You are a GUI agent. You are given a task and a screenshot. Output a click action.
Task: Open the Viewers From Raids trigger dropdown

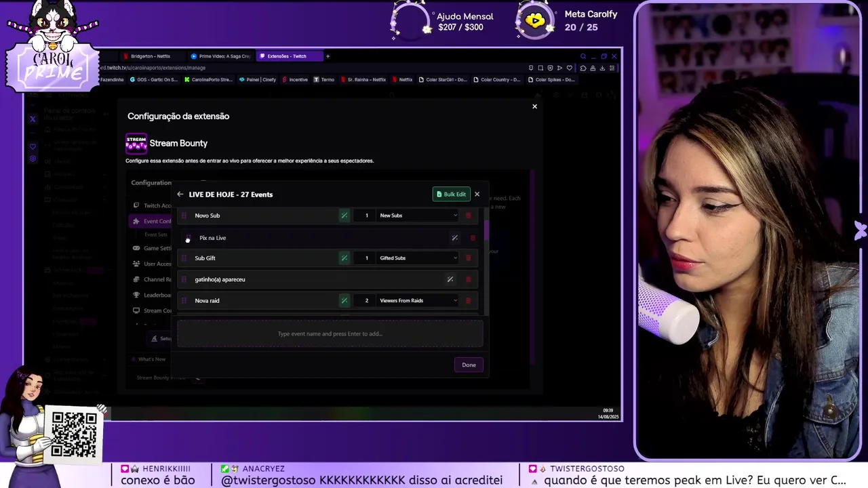point(418,301)
